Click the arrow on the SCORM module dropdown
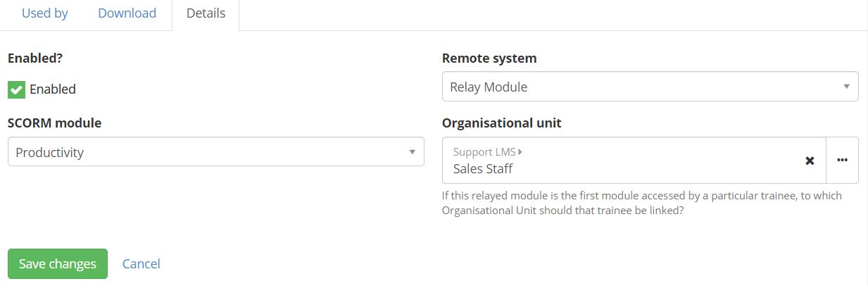The height and width of the screenshot is (286, 868). 412,152
